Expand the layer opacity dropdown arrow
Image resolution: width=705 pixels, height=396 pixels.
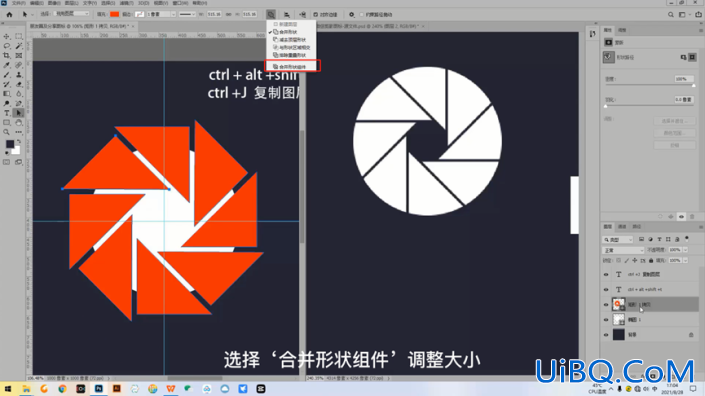tap(685, 250)
